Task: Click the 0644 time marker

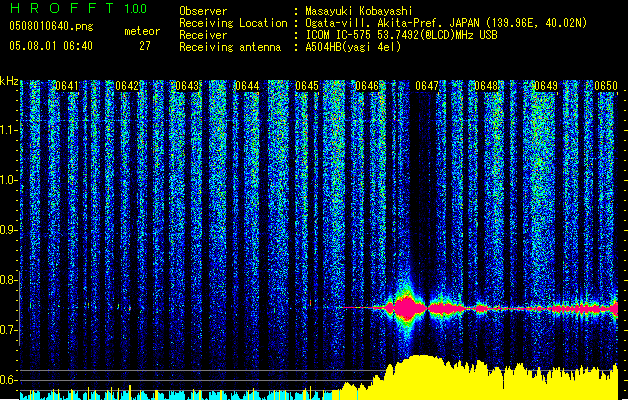Action: [x=247, y=86]
